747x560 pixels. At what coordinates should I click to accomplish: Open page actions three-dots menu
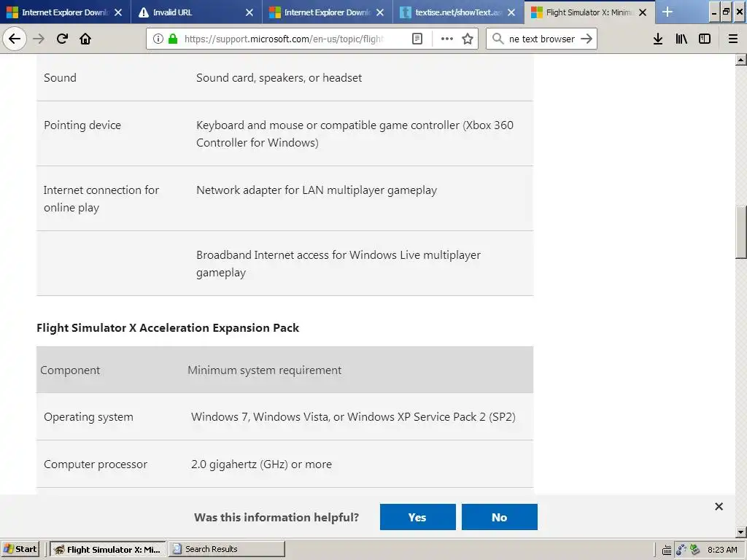pyautogui.click(x=447, y=39)
